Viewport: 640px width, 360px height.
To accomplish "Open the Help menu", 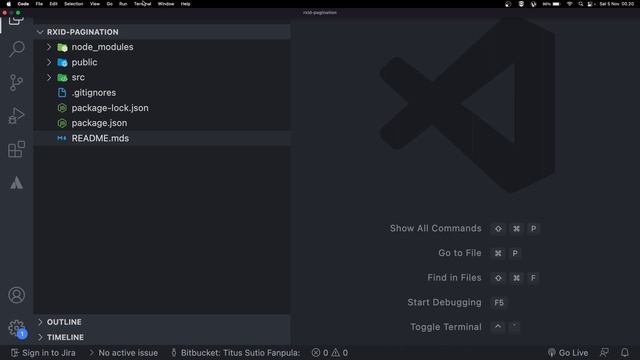I will [185, 4].
